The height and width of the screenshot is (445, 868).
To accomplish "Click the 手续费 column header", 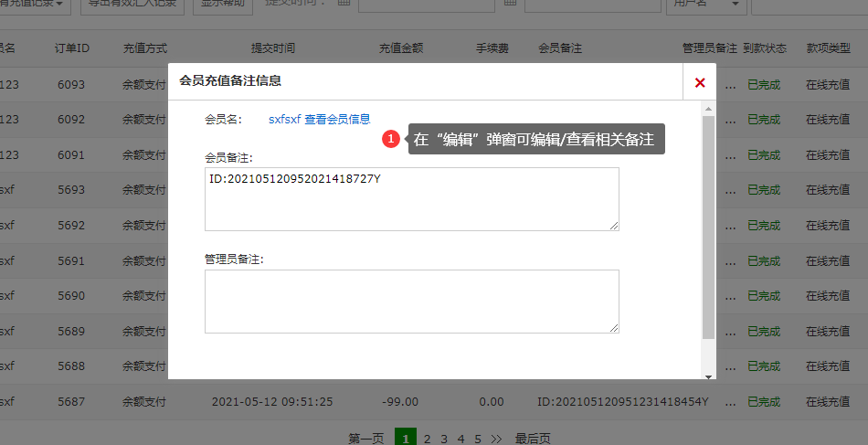I will tap(492, 48).
